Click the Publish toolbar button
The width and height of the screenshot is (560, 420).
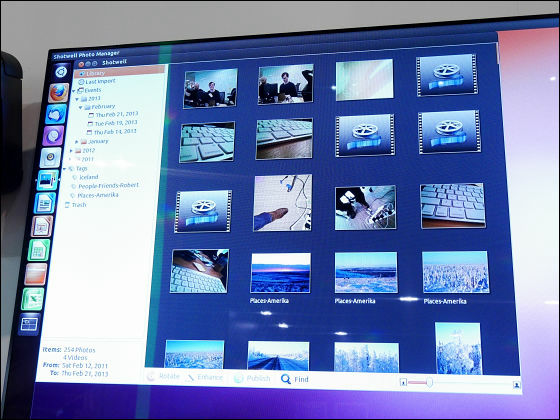click(x=252, y=378)
